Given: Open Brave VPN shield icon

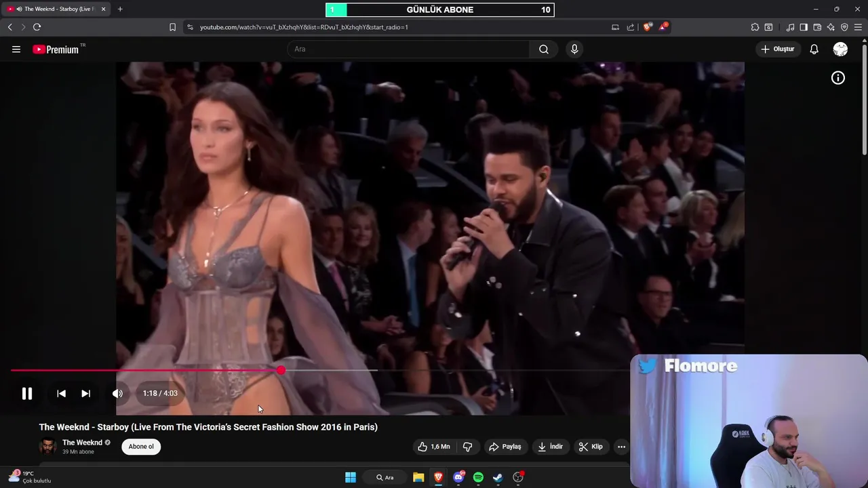Looking at the screenshot, I should pyautogui.click(x=844, y=27).
